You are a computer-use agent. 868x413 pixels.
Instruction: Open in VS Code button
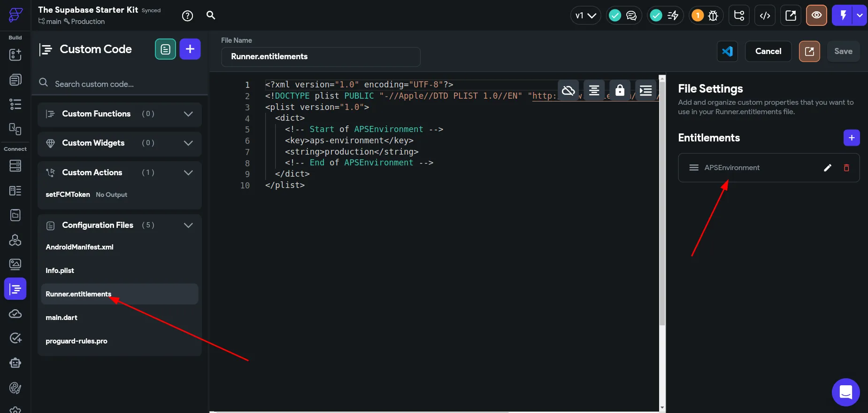click(x=727, y=51)
